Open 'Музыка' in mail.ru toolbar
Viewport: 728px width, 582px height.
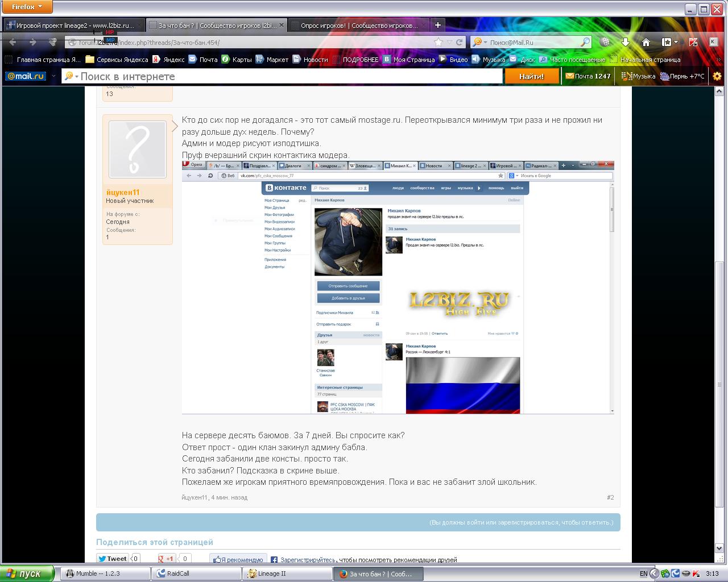coord(638,76)
